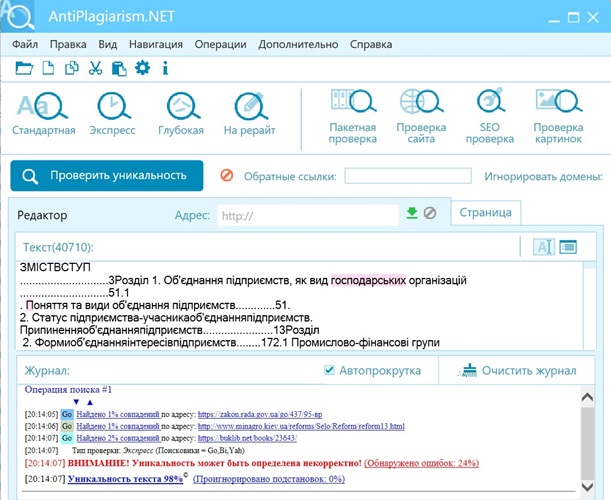Viewport: 611px width, 500px height.
Task: Switch to the Страница tab
Action: [x=486, y=213]
